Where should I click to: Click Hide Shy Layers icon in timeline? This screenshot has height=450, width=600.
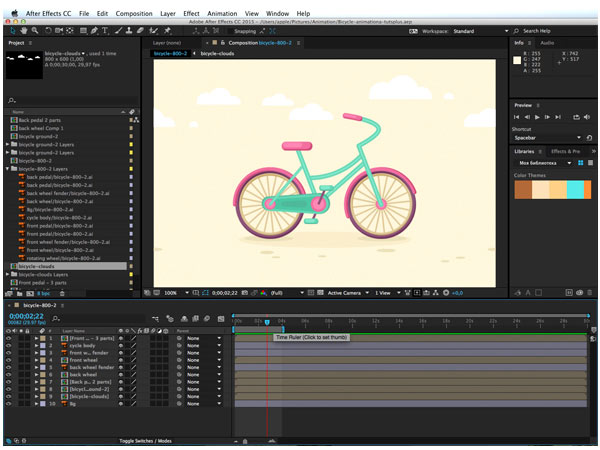click(x=184, y=318)
